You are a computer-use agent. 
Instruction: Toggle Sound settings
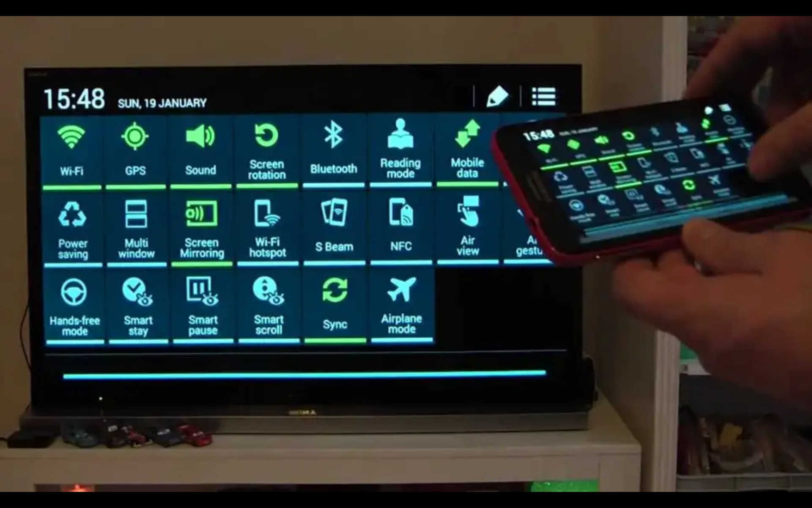click(201, 149)
